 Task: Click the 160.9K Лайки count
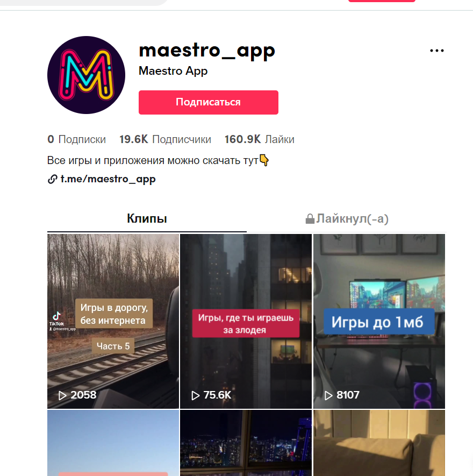[x=260, y=139]
